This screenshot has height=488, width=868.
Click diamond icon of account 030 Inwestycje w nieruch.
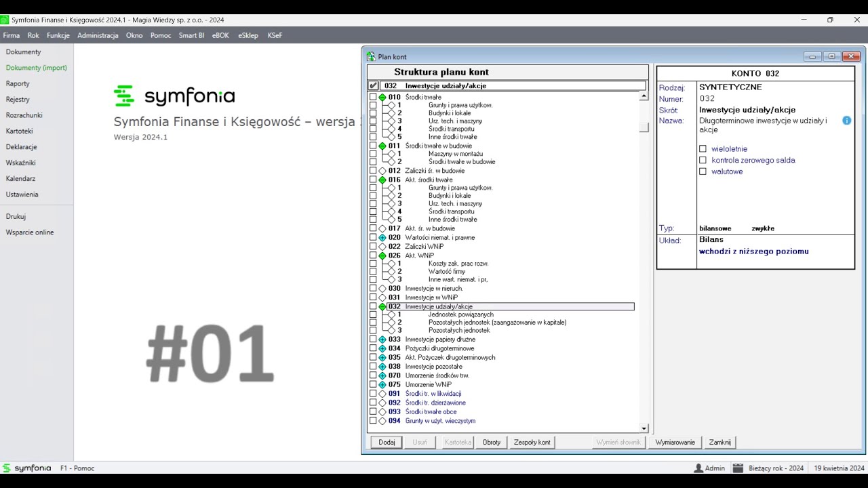[x=382, y=289]
